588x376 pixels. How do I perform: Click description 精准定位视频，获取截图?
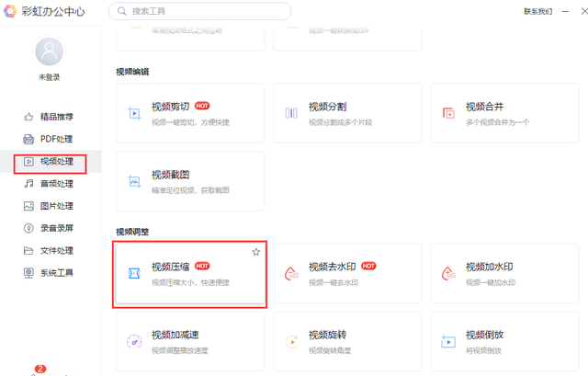[190, 190]
